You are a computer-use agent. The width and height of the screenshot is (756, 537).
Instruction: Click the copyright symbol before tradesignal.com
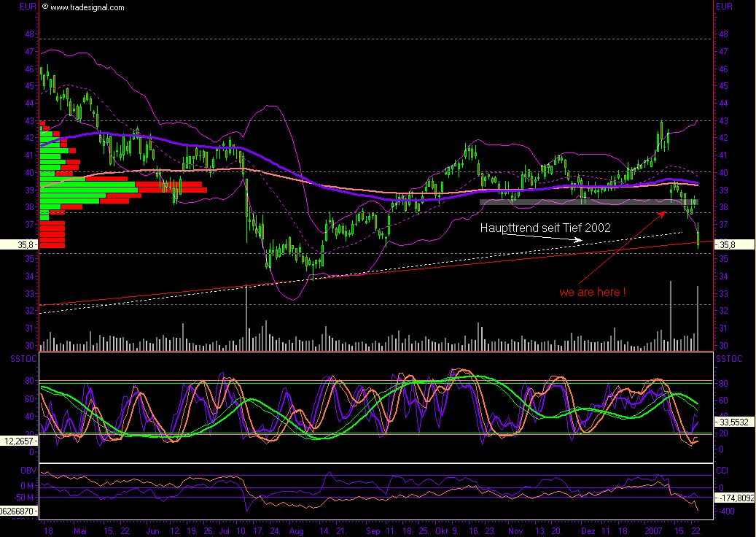(45, 7)
